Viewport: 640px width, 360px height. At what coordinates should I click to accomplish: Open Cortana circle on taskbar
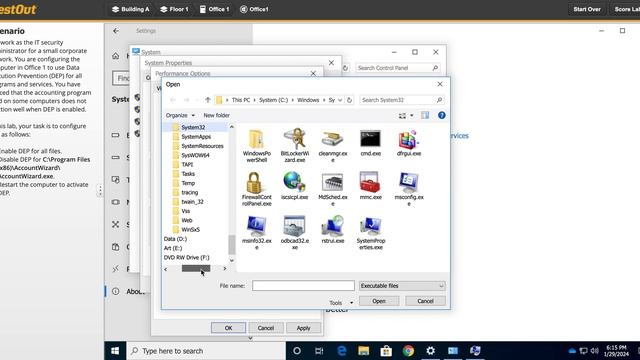tap(297, 351)
